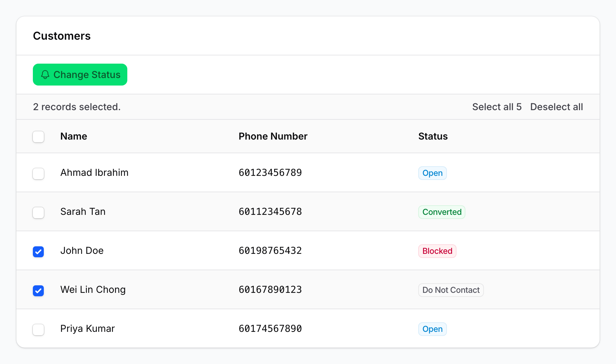The height and width of the screenshot is (364, 616).
Task: Click the Status column header
Action: [x=433, y=136]
